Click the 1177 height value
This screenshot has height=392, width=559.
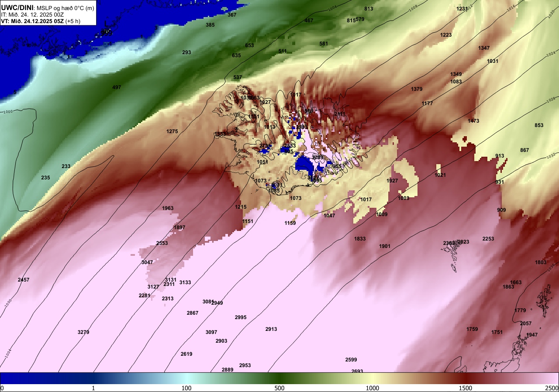click(x=427, y=103)
